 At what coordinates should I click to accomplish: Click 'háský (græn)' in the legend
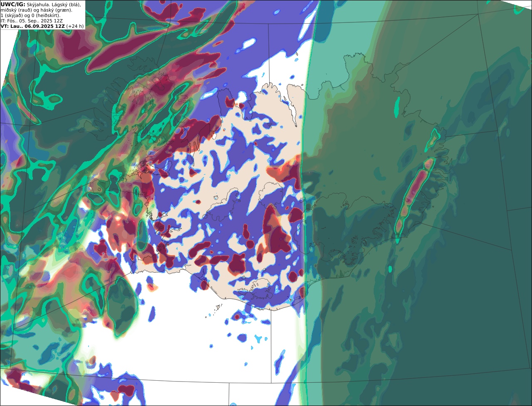tap(56, 10)
